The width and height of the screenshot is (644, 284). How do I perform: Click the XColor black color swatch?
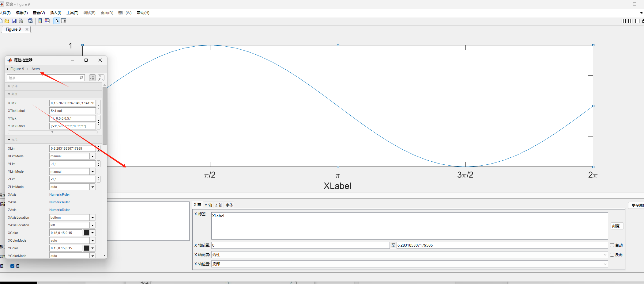click(87, 233)
